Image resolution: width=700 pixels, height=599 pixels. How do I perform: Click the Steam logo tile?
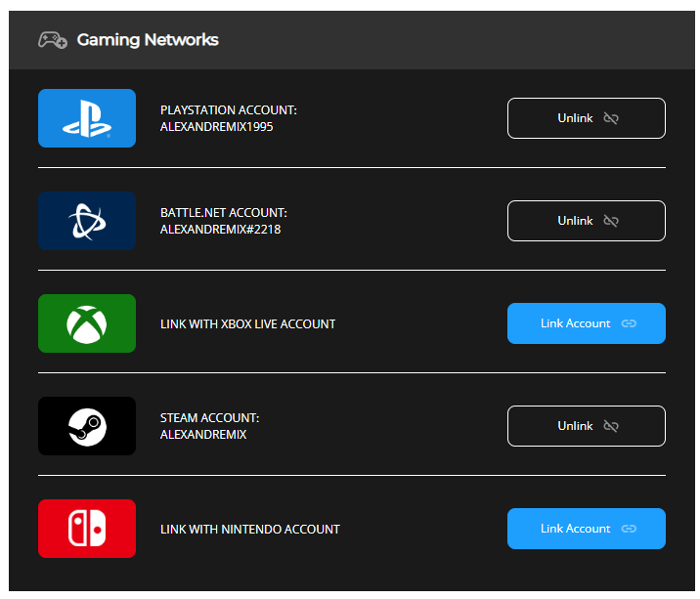pos(87,426)
